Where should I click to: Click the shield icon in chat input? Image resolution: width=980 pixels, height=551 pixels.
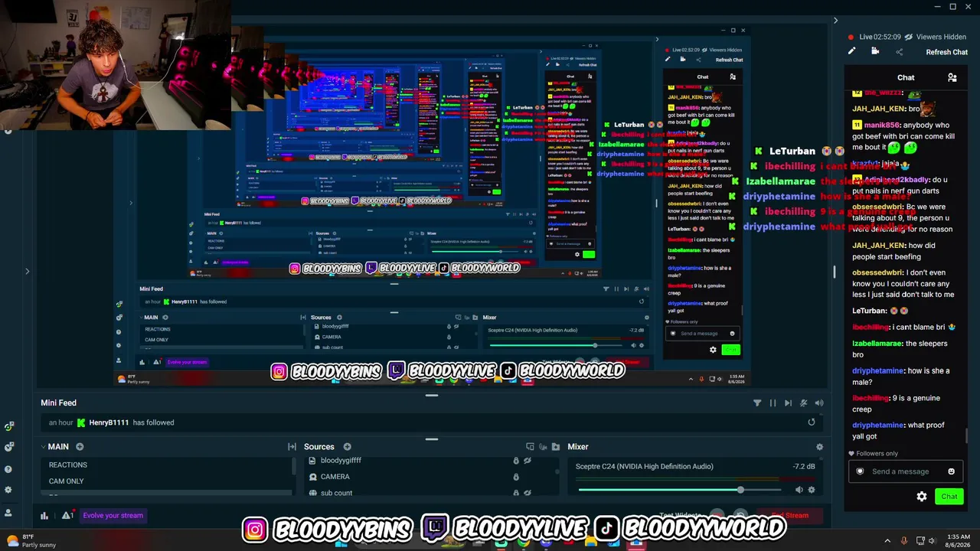click(860, 471)
